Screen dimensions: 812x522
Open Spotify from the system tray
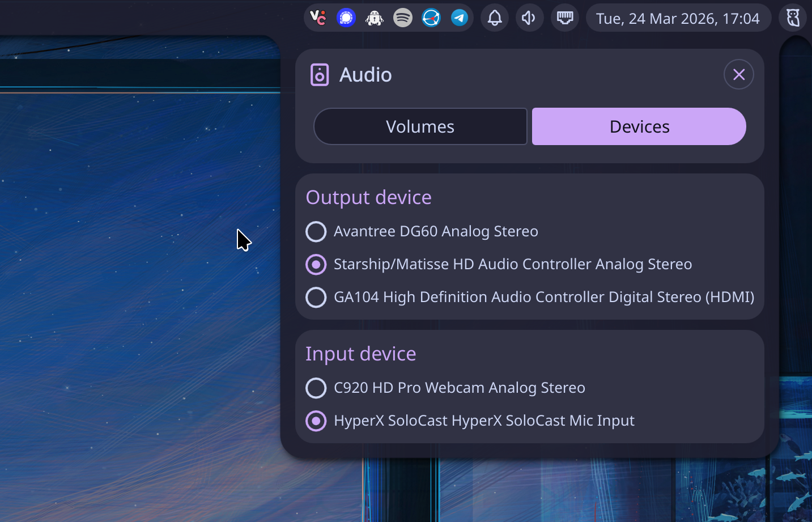pyautogui.click(x=403, y=18)
